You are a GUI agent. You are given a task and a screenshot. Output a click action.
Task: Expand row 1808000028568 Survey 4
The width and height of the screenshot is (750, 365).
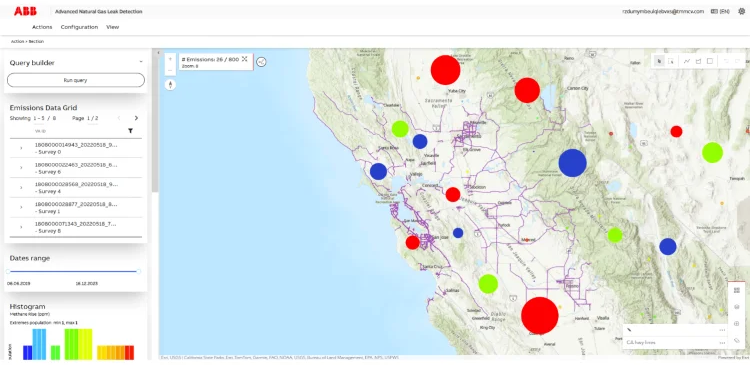(21, 188)
